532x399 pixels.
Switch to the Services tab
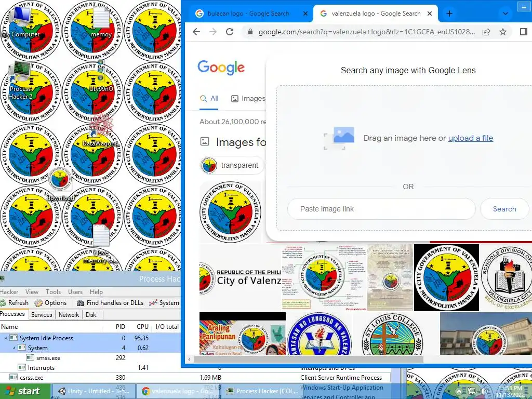tap(42, 314)
